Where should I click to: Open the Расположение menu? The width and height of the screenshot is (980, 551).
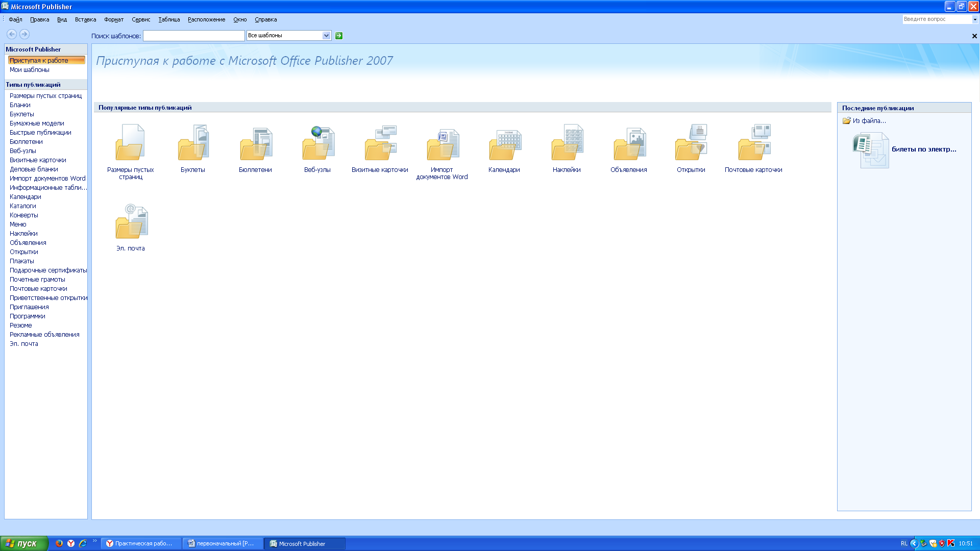click(x=206, y=19)
